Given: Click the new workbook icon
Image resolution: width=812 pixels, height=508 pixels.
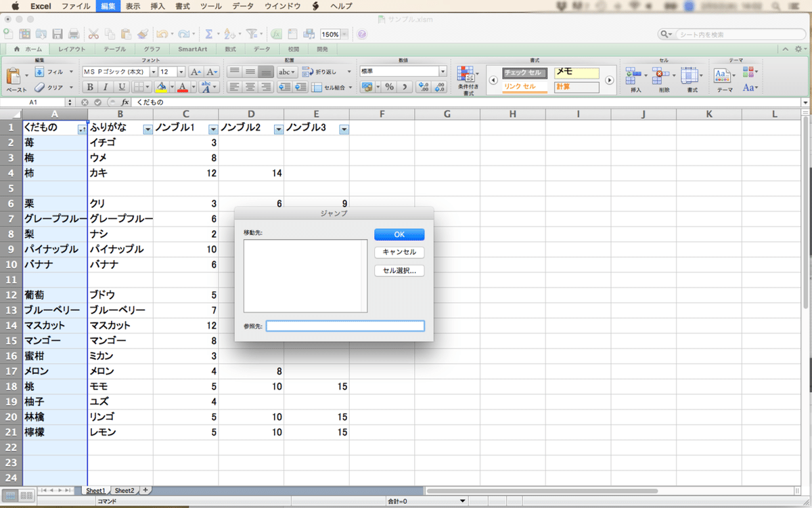Looking at the screenshot, I should [x=9, y=34].
